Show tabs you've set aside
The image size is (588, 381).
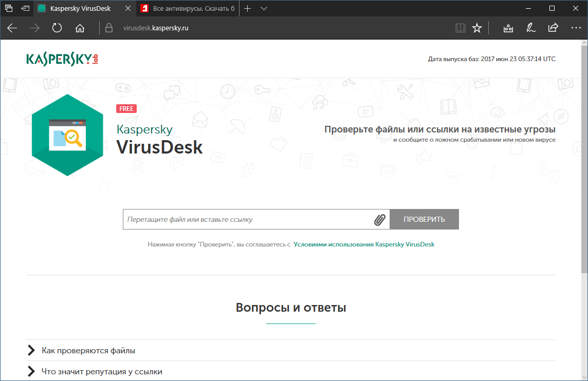tap(9, 8)
